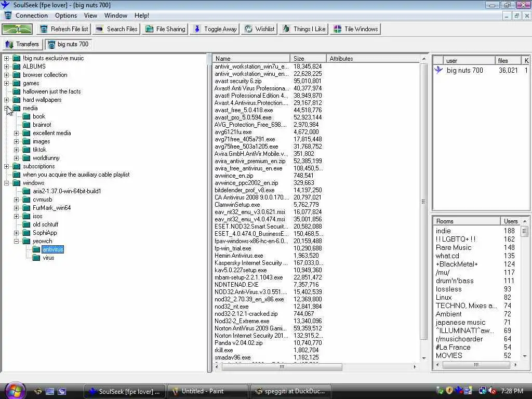Screen dimensions: 532x399
Task: Click the green network map icon
Action: click(x=17, y=29)
